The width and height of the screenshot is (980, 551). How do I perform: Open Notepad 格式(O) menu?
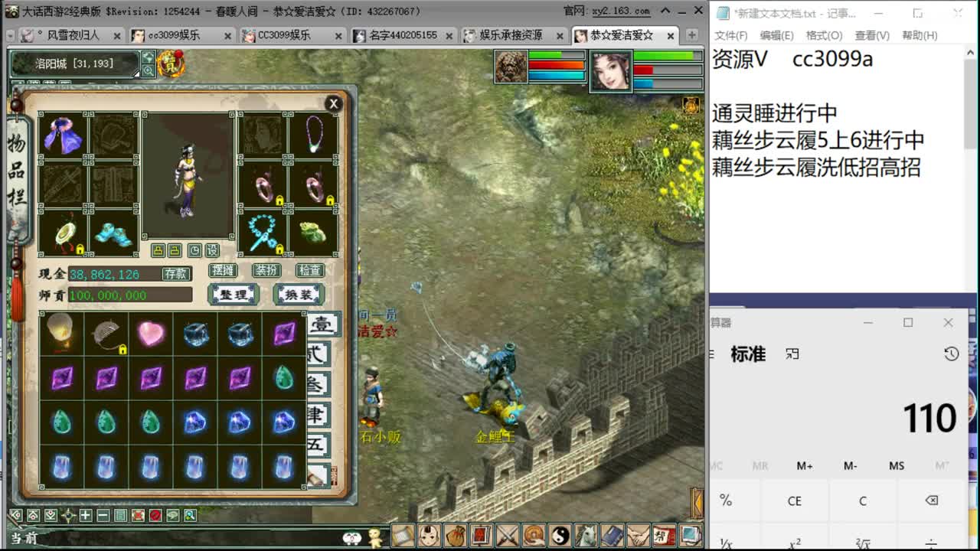coord(825,35)
